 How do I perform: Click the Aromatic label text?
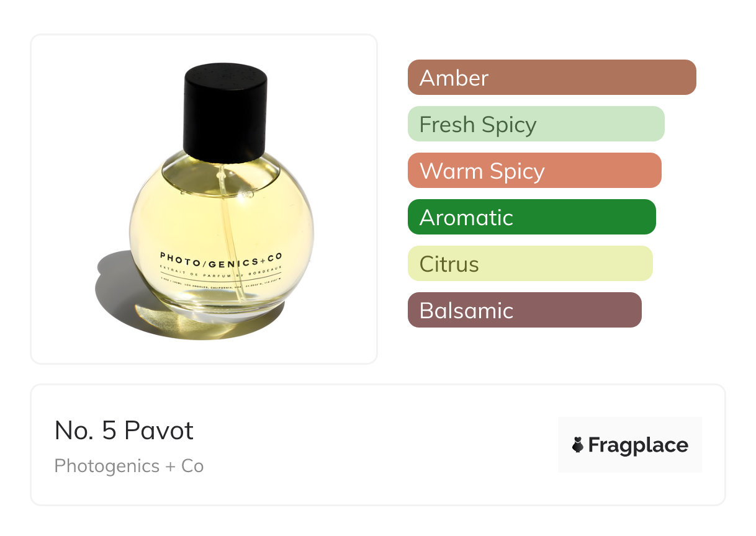point(467,217)
